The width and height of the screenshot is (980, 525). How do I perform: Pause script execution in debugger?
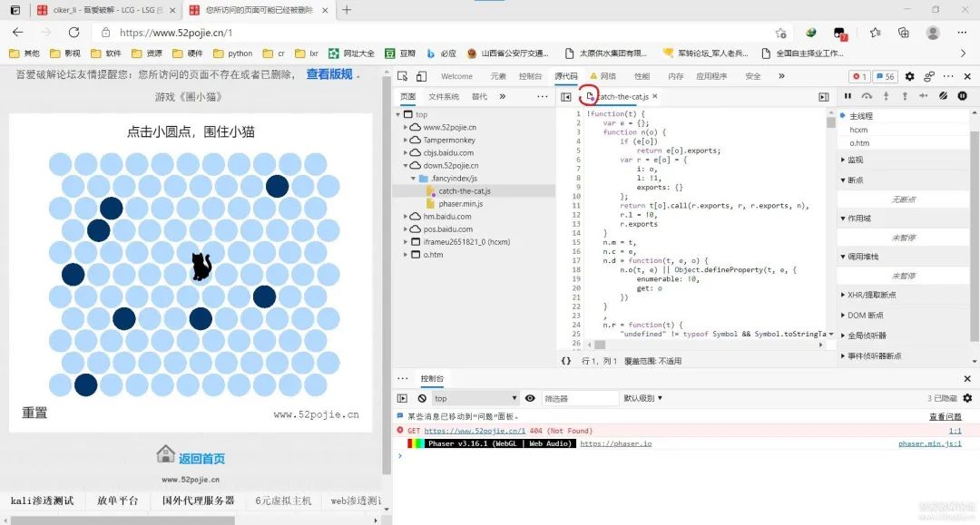tap(848, 96)
